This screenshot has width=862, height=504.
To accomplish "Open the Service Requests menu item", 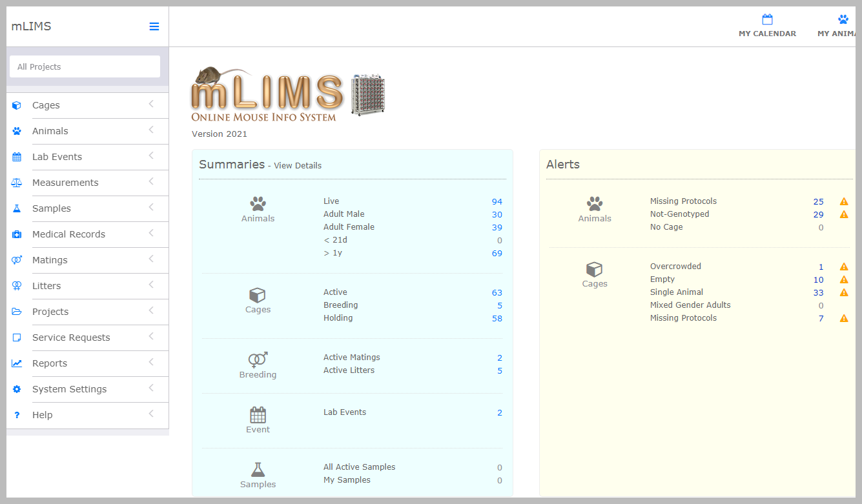I will click(71, 338).
